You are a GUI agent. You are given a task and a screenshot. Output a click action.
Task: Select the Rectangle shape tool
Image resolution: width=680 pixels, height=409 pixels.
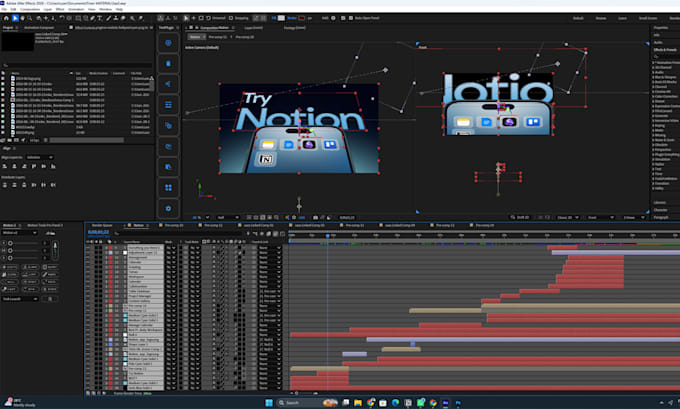click(x=78, y=18)
